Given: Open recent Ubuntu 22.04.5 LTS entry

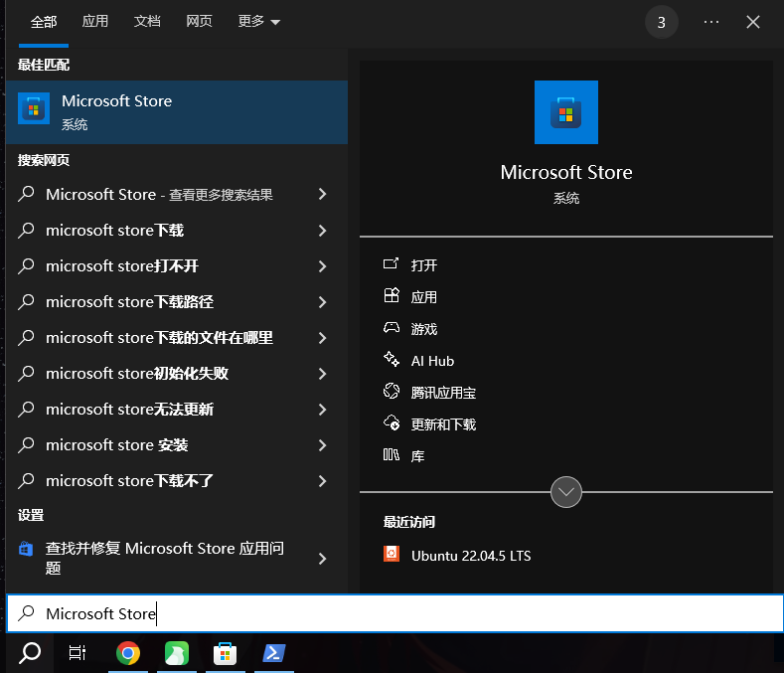Looking at the screenshot, I should click(471, 556).
